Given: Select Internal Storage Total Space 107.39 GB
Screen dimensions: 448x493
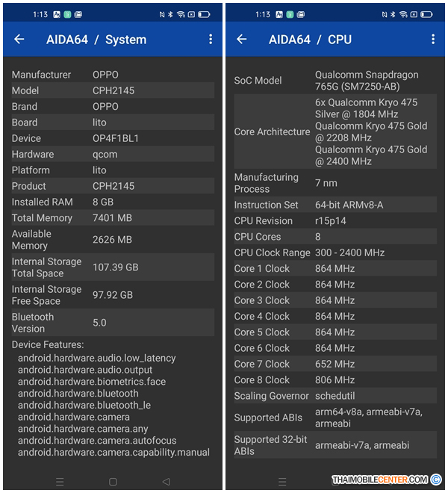Looking at the screenshot, I should [x=113, y=267].
